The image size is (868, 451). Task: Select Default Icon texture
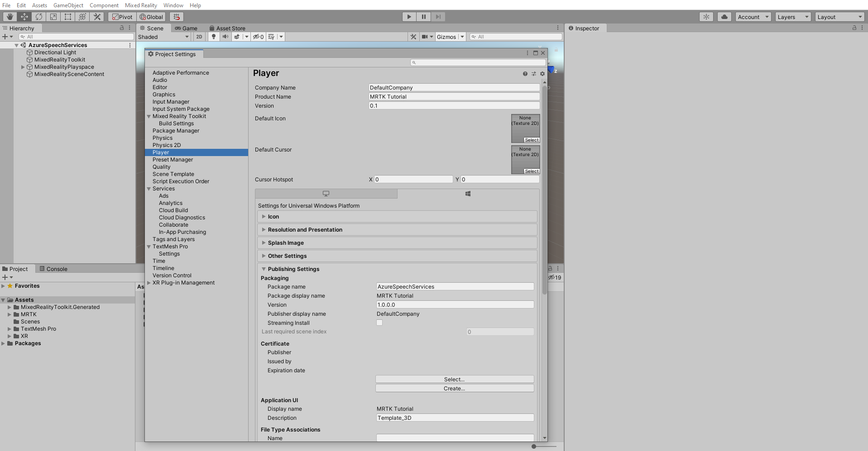click(532, 140)
